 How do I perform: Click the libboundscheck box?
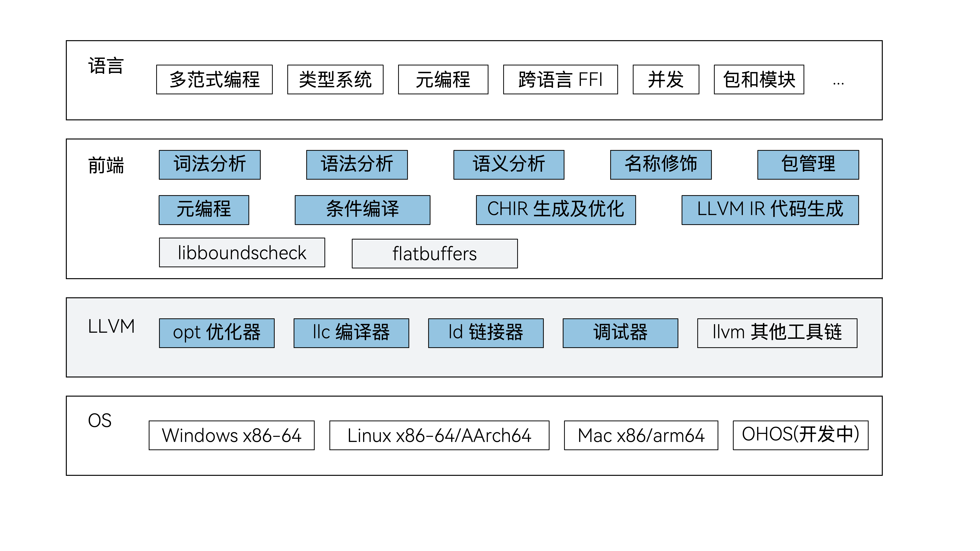pyautogui.click(x=242, y=253)
